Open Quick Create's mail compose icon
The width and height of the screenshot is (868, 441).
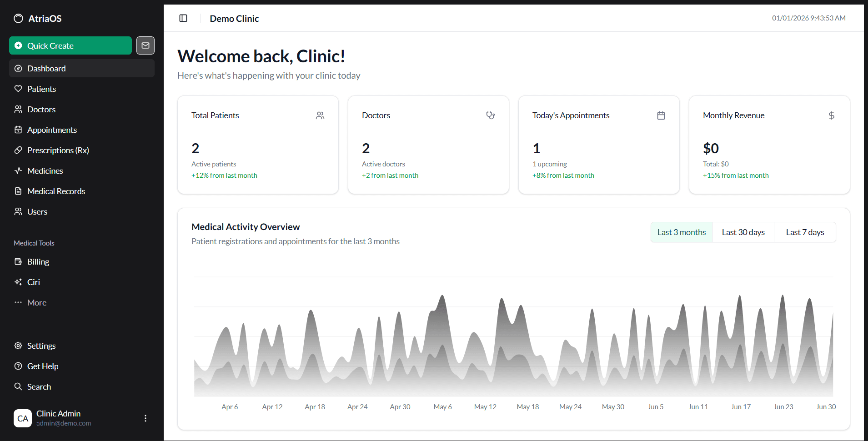[145, 45]
